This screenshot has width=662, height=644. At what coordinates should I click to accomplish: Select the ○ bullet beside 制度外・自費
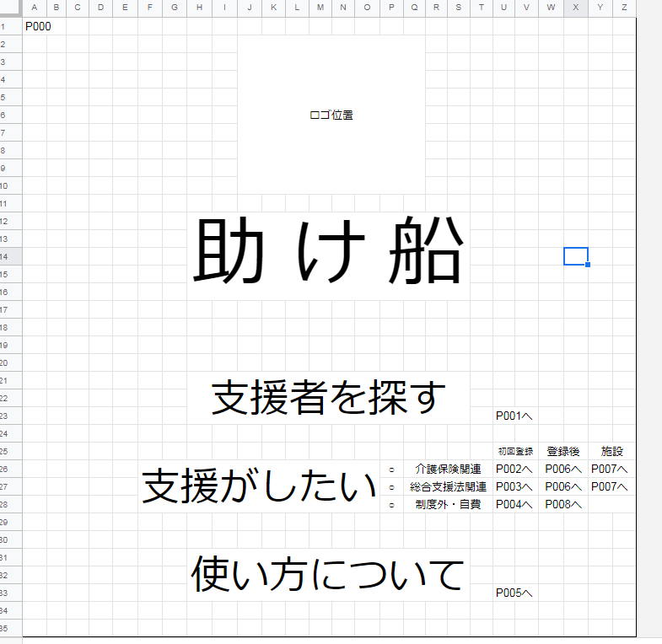pyautogui.click(x=392, y=505)
